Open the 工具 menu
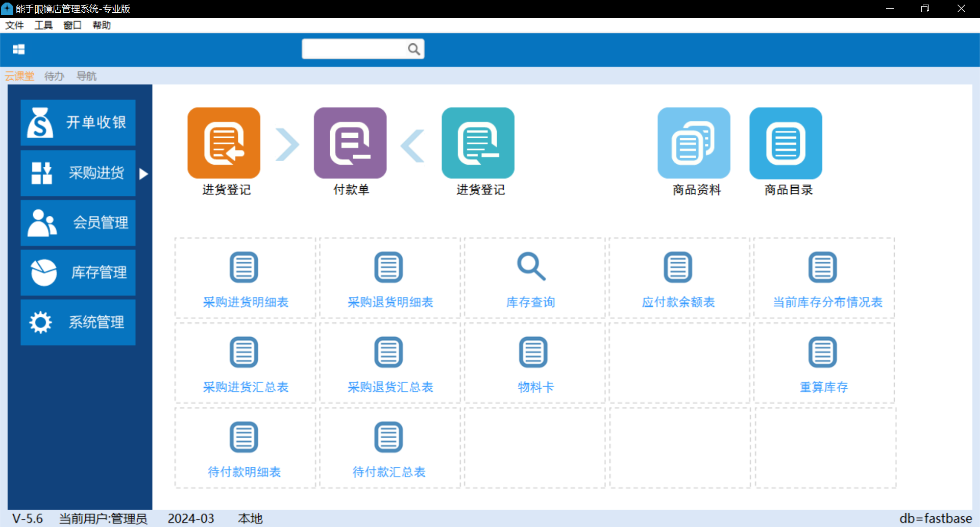Viewport: 980px width, 527px height. (x=43, y=25)
